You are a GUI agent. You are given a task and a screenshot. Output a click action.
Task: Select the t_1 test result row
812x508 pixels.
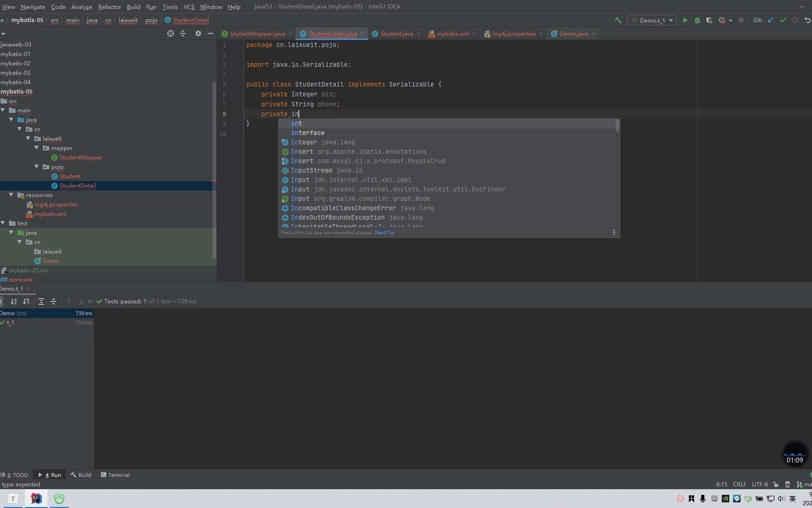coord(47,323)
